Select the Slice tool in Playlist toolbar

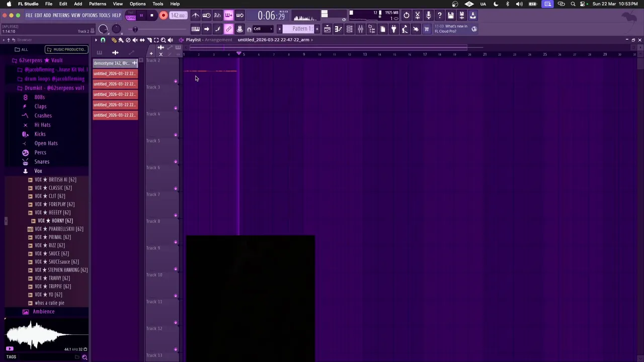click(149, 40)
